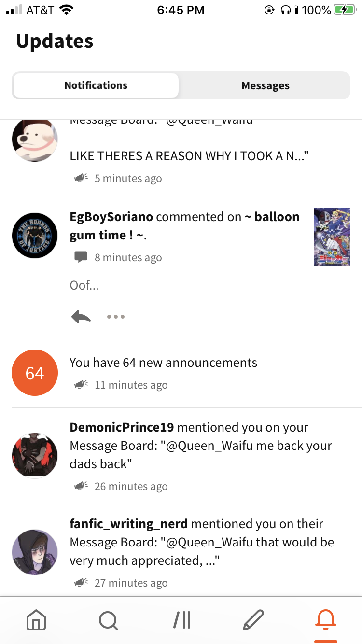Open fanfic_writing_nerd's mention notification text
The height and width of the screenshot is (644, 362).
click(x=202, y=542)
